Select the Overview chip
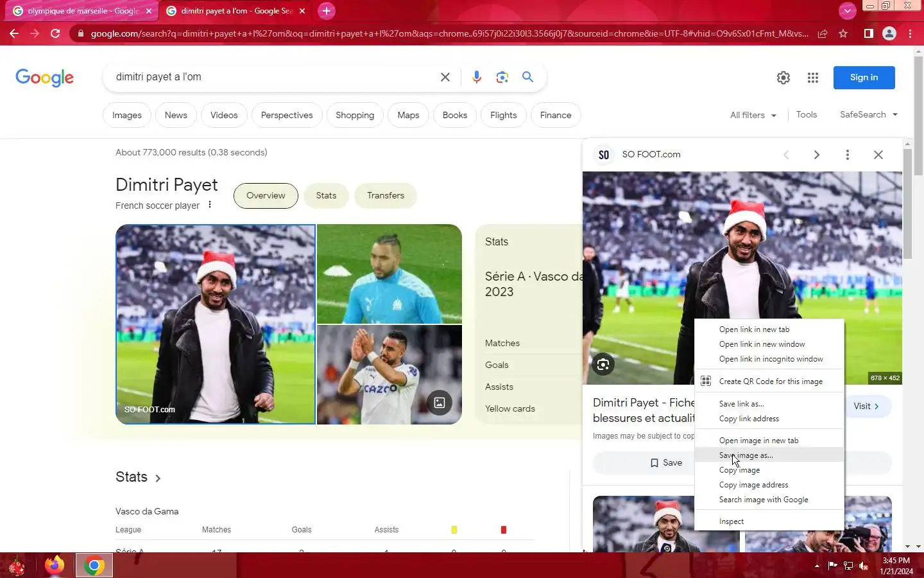Viewport: 924px width, 578px height. coord(266,196)
